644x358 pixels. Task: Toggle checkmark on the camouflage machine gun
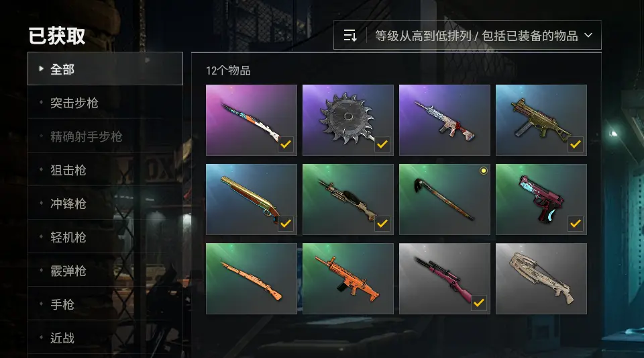382,224
